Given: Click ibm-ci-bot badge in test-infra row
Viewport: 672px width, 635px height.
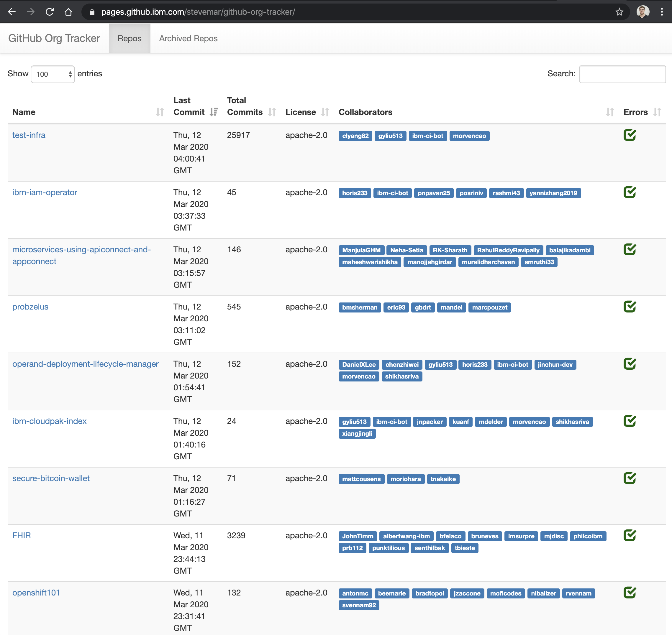Looking at the screenshot, I should (427, 136).
